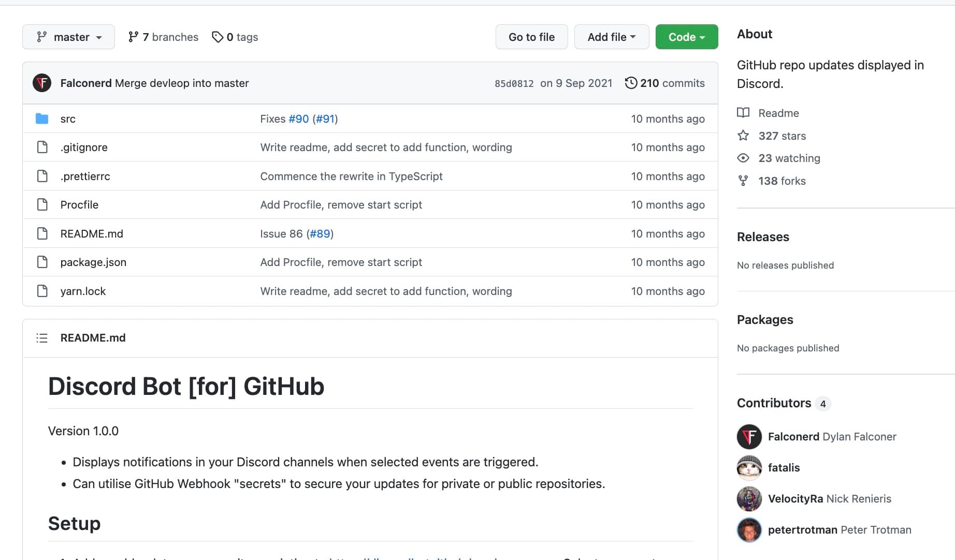The height and width of the screenshot is (560, 955).
Task: Click the Readme book icon in About section
Action: (744, 113)
